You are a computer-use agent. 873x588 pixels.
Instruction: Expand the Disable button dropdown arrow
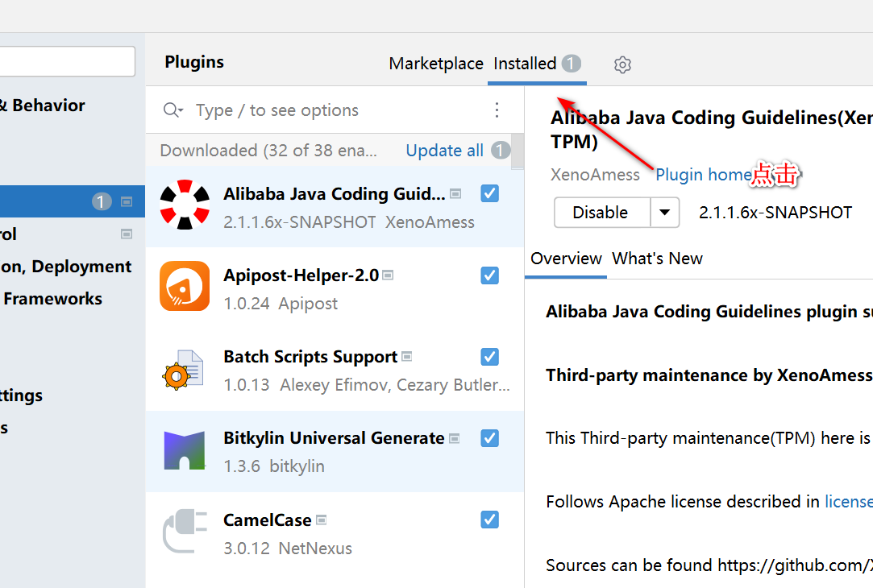[664, 213]
